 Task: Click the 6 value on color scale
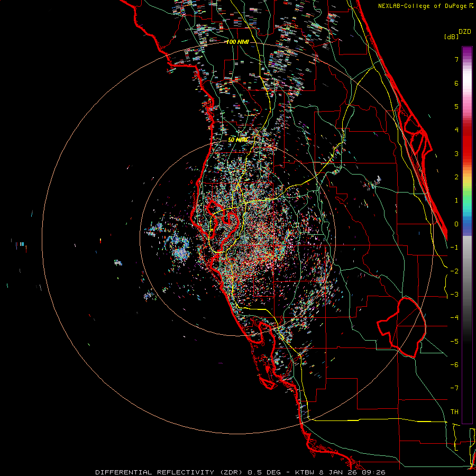point(456,83)
